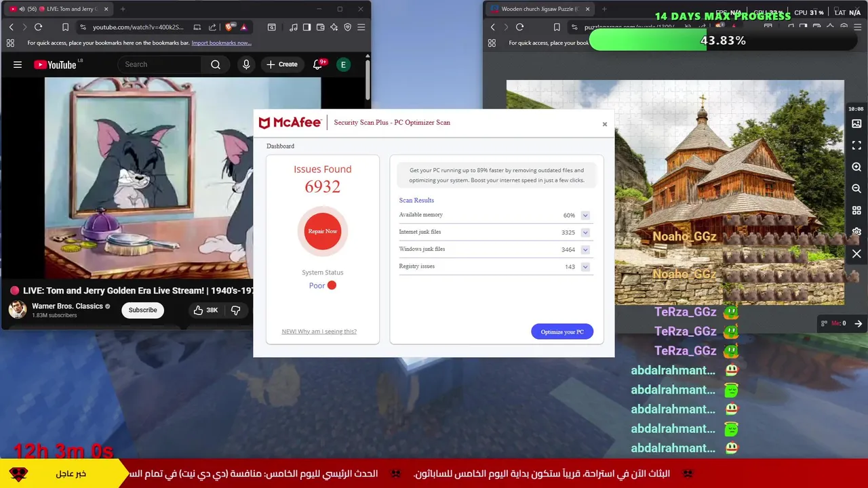Subscribe to Warner Bros. Classics channel
Viewport: 868px width, 488px height.
142,310
